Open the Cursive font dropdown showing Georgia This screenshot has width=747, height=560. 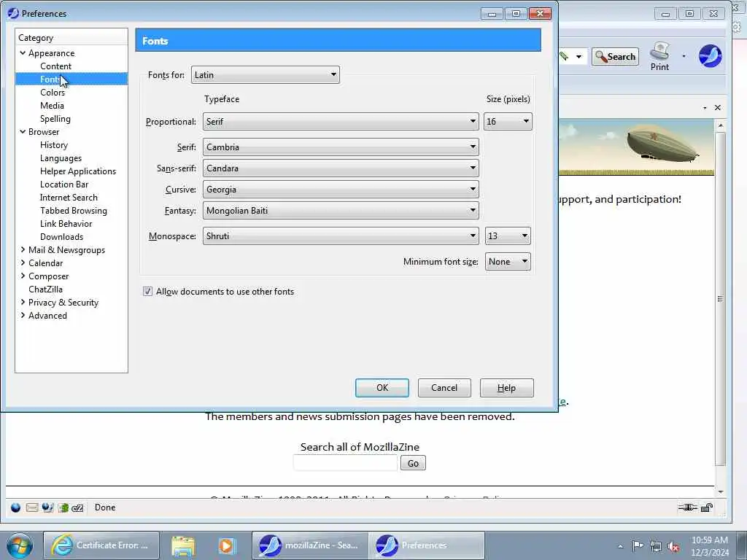pos(341,190)
